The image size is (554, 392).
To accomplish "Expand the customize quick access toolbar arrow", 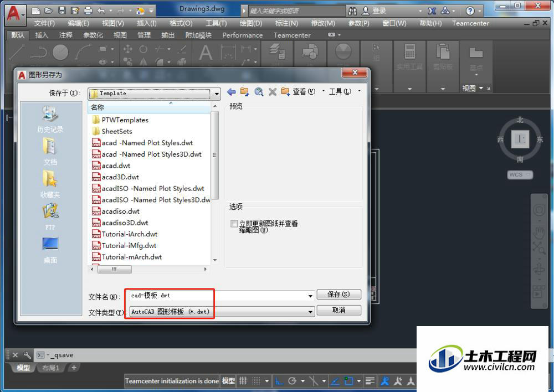I will click(x=151, y=11).
